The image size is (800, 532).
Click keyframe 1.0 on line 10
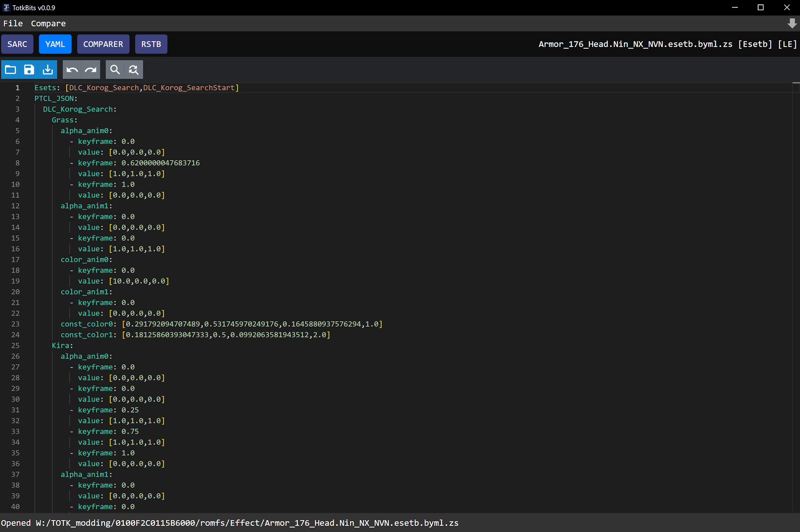click(106, 184)
